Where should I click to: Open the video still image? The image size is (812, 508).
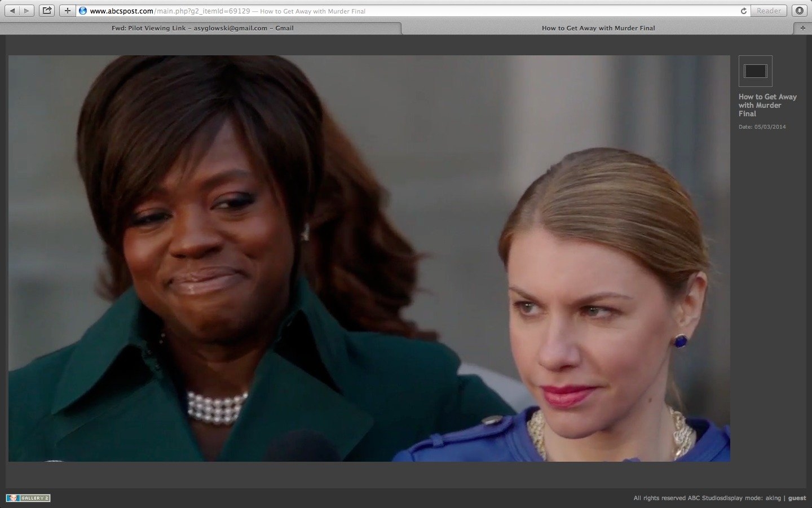coord(369,259)
